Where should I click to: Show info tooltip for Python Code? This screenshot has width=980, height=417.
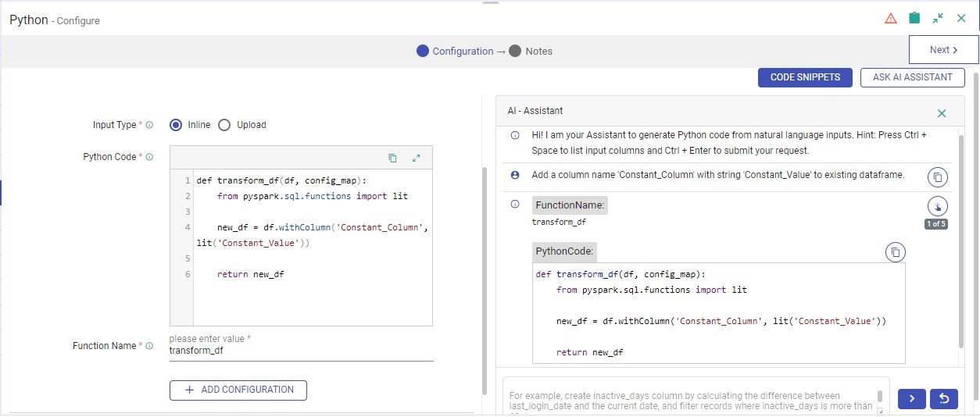click(x=149, y=157)
